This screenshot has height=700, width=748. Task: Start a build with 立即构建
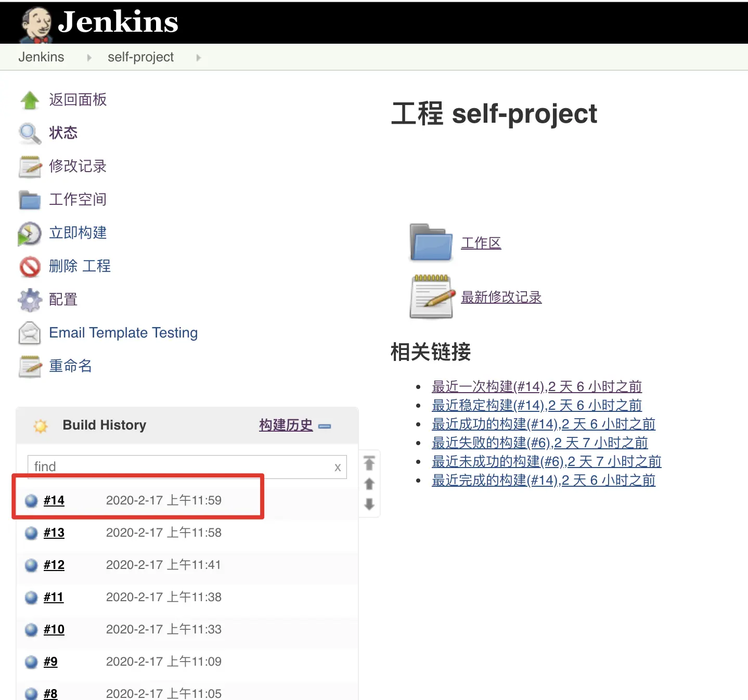tap(78, 233)
